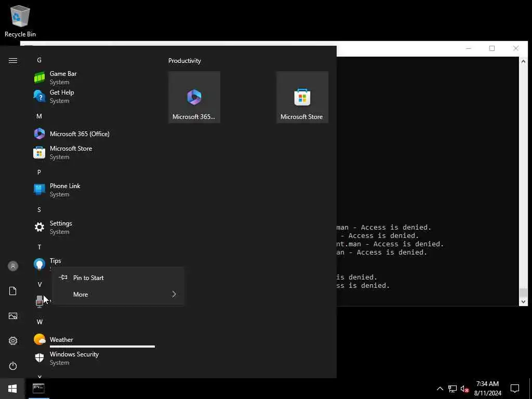Open the network status tray icon
The width and height of the screenshot is (532, 399).
tap(453, 389)
